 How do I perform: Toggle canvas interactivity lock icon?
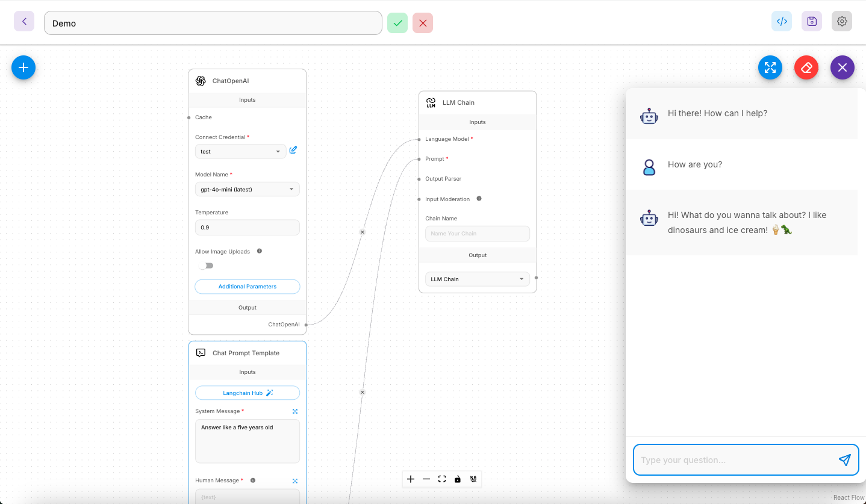coord(458,479)
